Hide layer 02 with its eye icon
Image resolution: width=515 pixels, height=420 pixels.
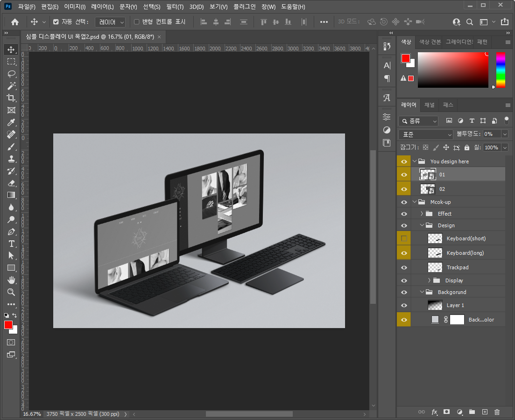pos(404,189)
